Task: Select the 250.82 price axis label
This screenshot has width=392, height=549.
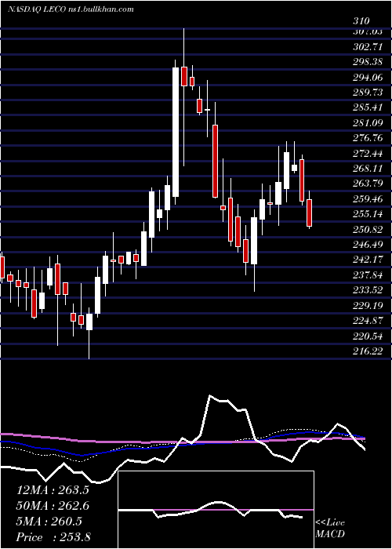Action: tap(367, 229)
